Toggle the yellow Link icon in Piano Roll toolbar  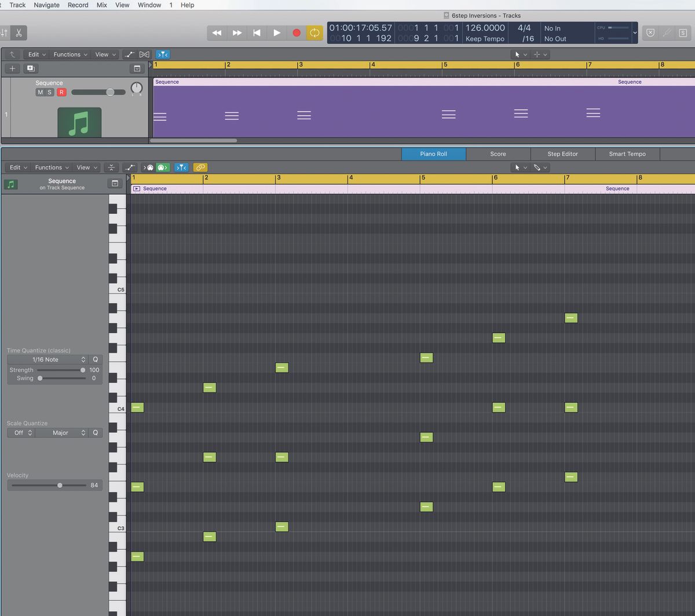(200, 167)
